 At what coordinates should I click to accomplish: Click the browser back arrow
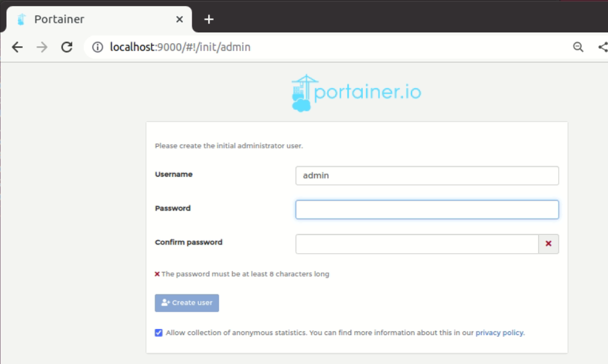17,47
